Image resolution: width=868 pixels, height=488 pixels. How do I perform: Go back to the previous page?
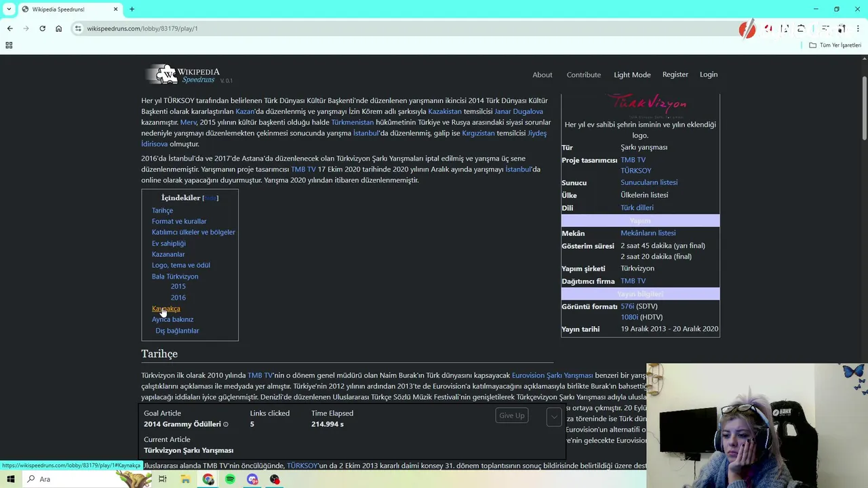[9, 28]
